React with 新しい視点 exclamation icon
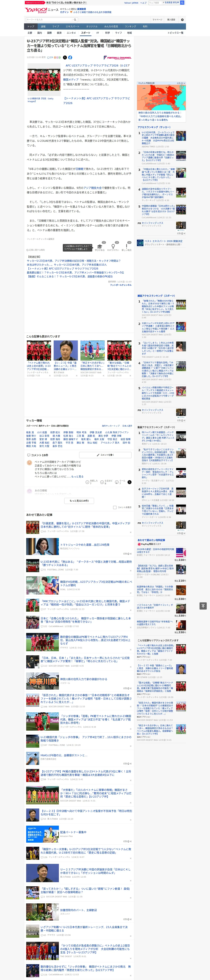 point(127,246)
